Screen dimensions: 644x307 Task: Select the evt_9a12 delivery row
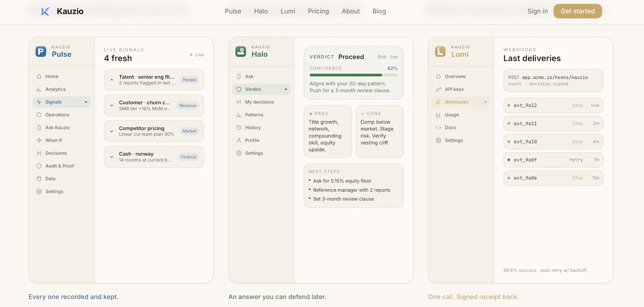tap(553, 105)
